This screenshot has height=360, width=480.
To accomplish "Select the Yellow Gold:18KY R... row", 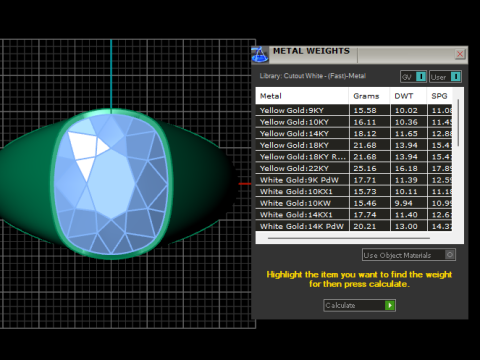I will (x=354, y=157).
